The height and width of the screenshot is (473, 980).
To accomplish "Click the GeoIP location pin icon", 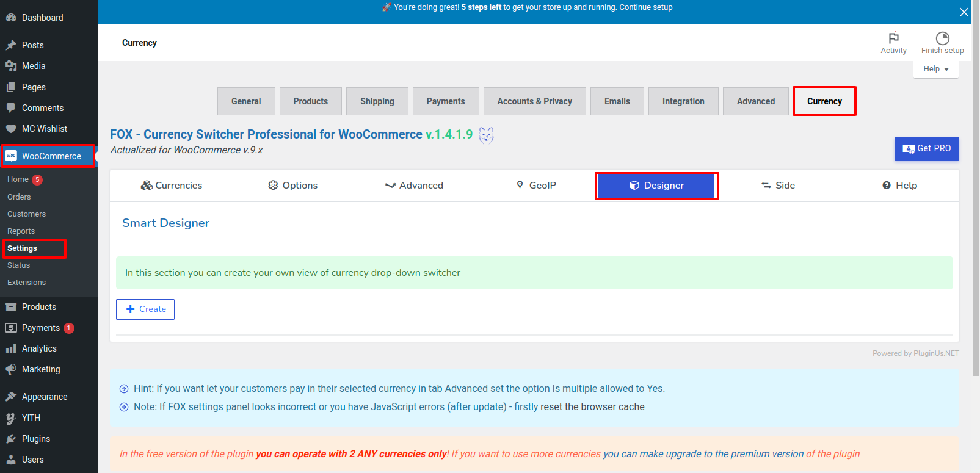I will tap(520, 185).
